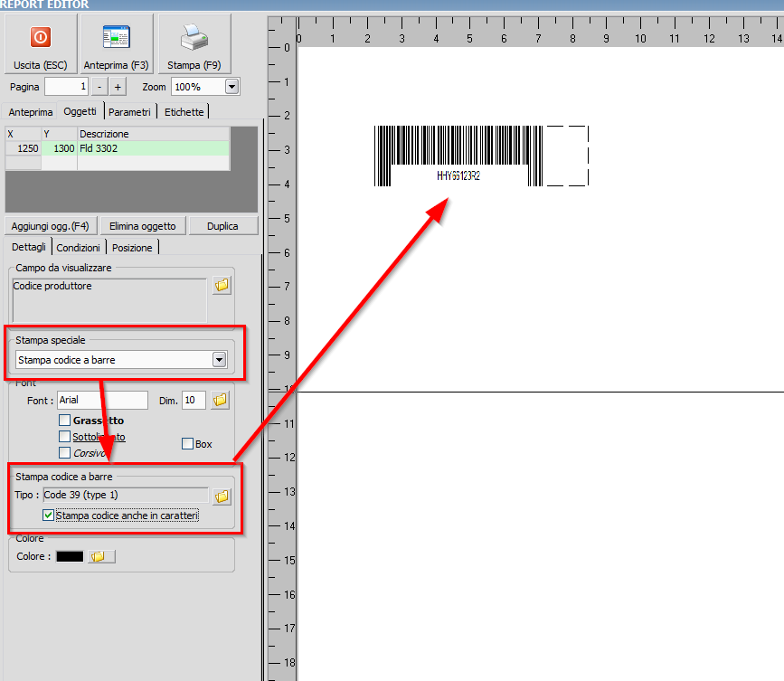Click the Pagina number field

click(67, 87)
